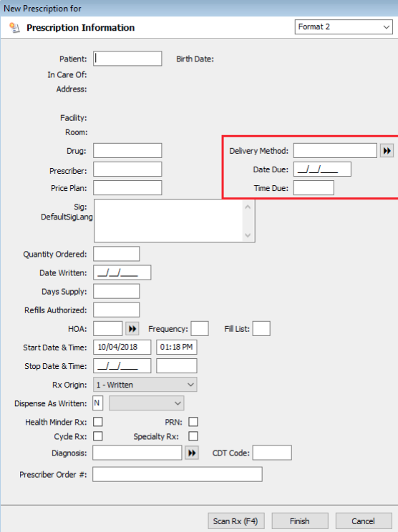Click the Sig box scroll down arrow
This screenshot has height=532, width=398.
[x=248, y=235]
